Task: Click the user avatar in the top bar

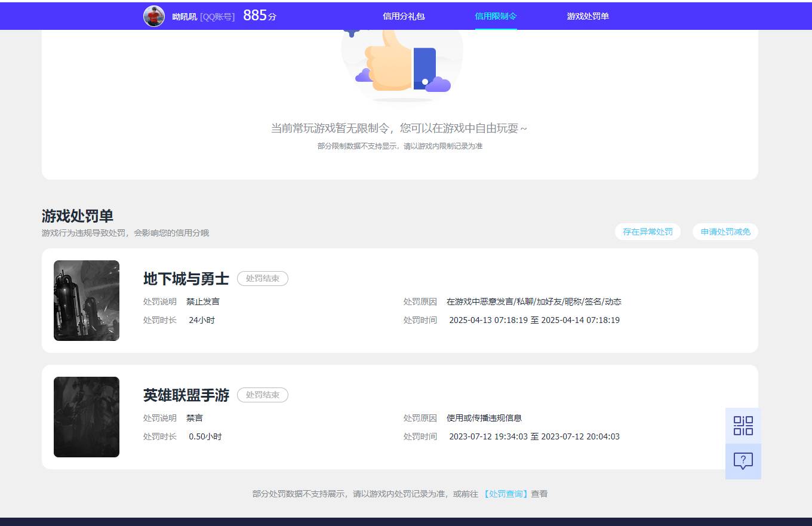Action: point(153,16)
